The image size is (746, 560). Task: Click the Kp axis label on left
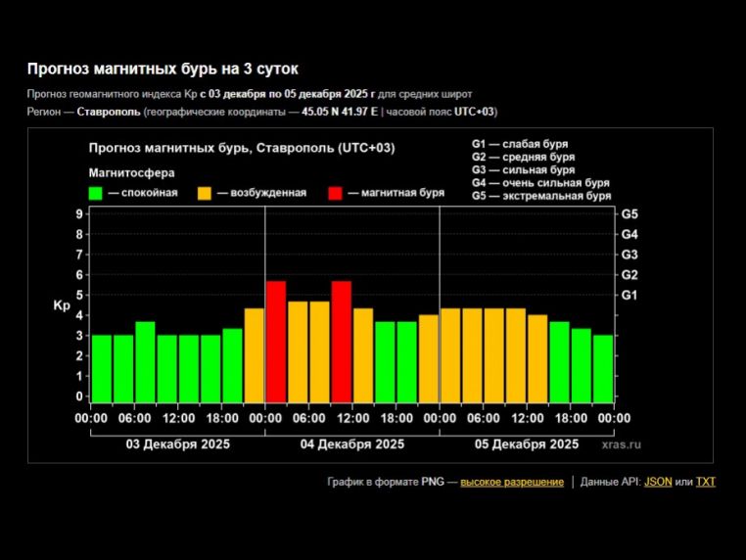pos(62,305)
